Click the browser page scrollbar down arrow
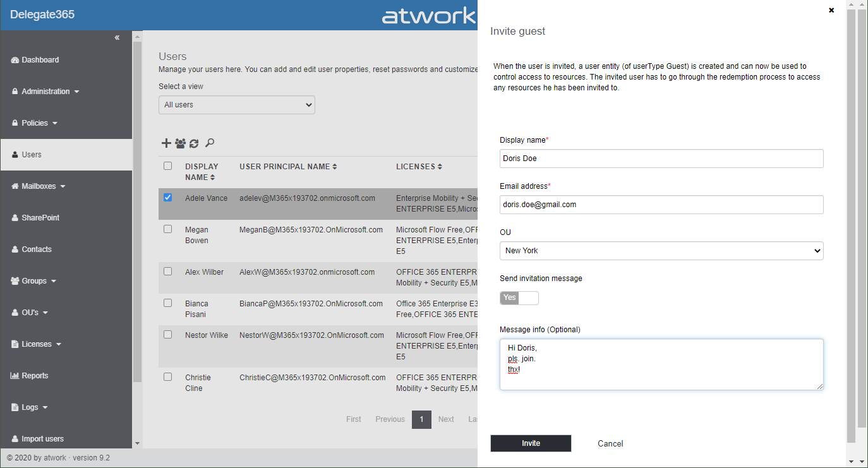This screenshot has width=868, height=468. click(x=862, y=462)
